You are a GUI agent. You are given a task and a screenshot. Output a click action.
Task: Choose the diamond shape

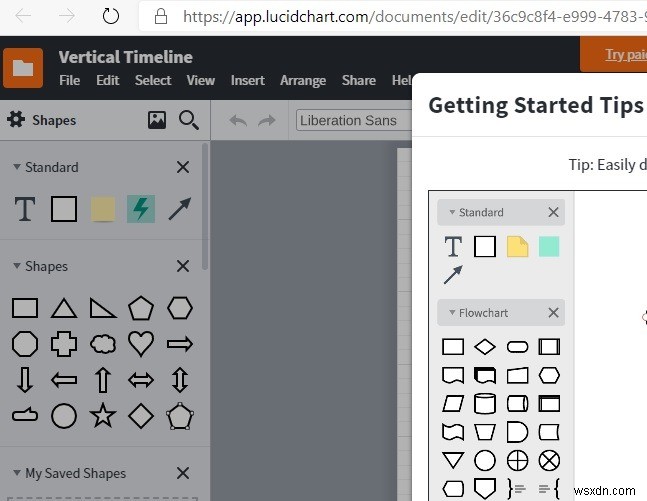pos(141,416)
